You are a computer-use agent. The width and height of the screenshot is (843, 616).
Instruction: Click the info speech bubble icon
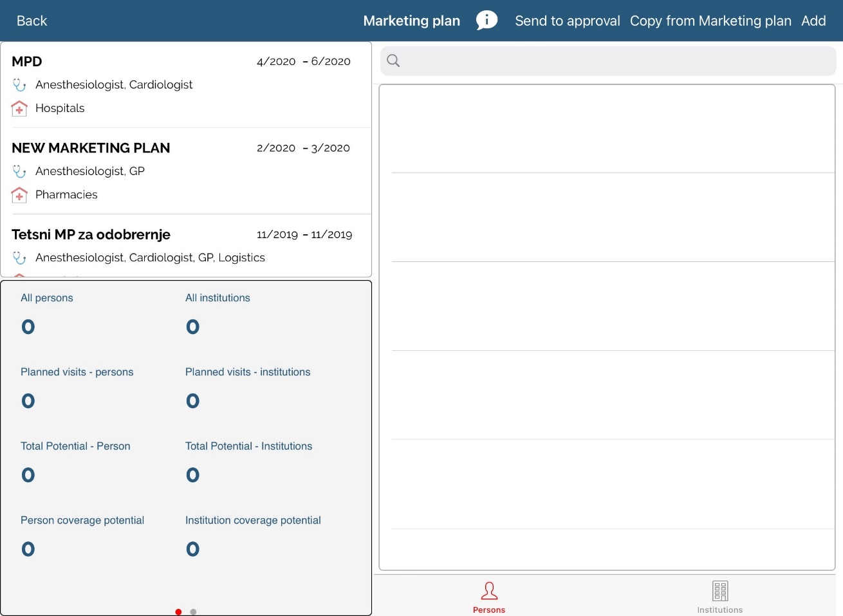[x=486, y=21]
